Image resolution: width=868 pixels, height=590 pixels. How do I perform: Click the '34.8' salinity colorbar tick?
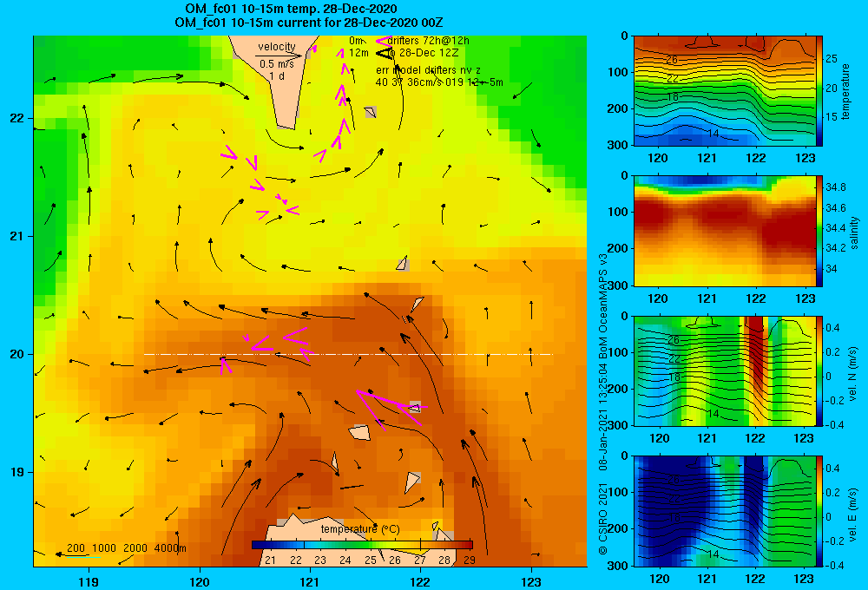pyautogui.click(x=836, y=187)
